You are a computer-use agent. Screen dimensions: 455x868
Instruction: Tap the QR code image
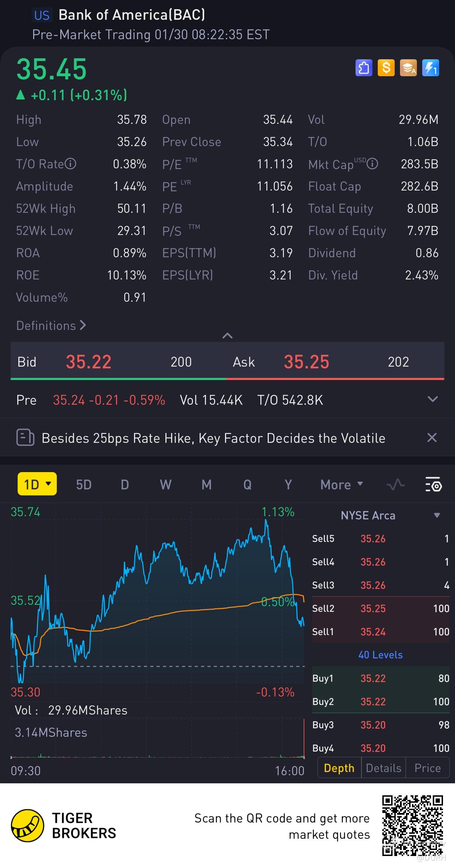(413, 825)
